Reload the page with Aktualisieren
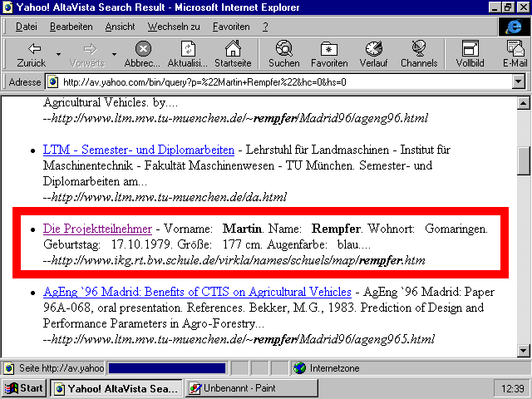Image resolution: width=532 pixels, height=399 pixels. [x=187, y=54]
